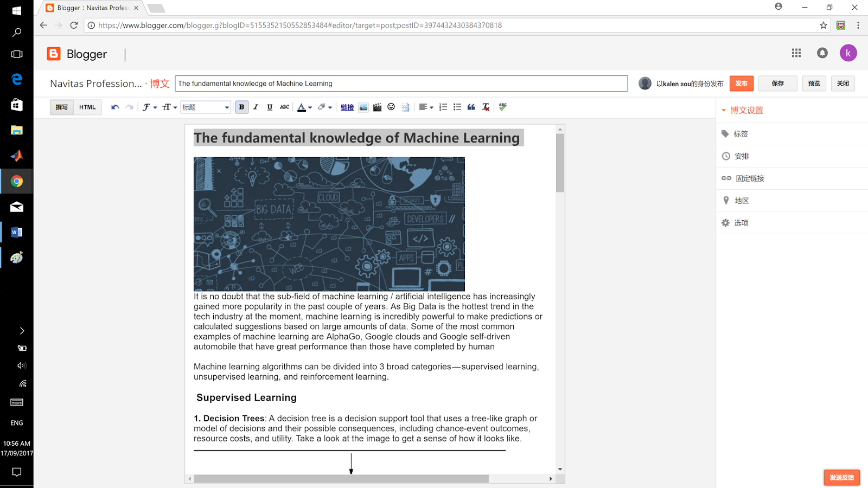Run spellcheck with the checkmark icon
The image size is (868, 488).
click(502, 107)
